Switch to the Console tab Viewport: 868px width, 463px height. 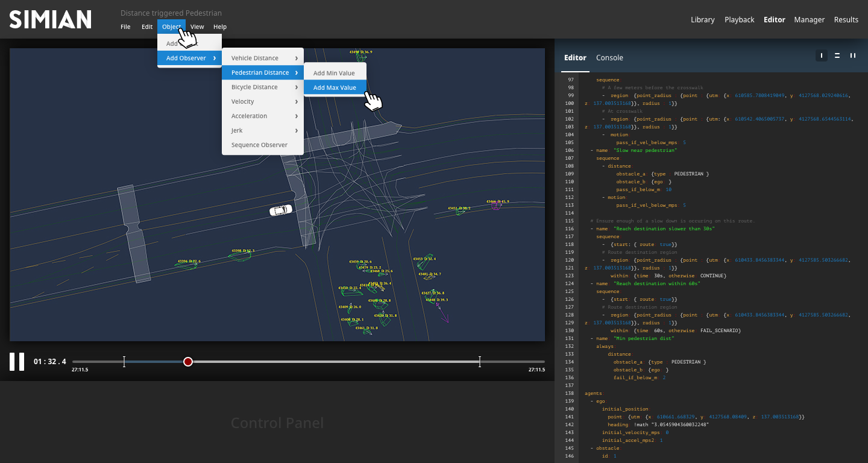609,58
